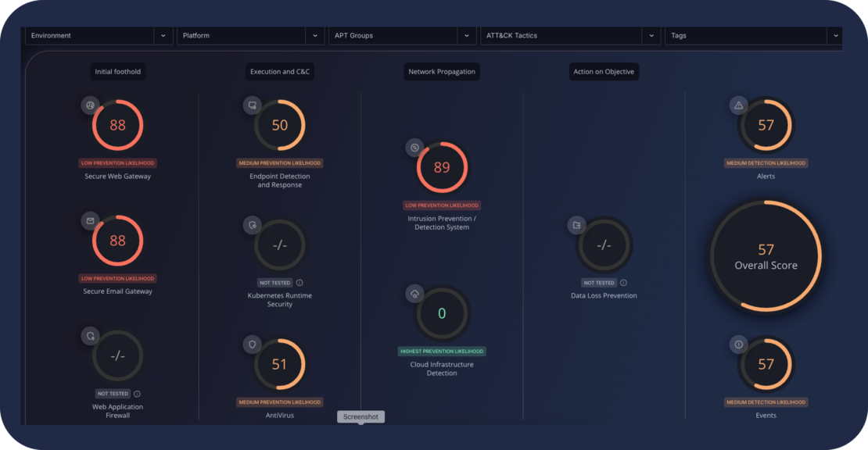Click the Intrusion Prevention system icon
868x450 pixels.
tap(414, 148)
